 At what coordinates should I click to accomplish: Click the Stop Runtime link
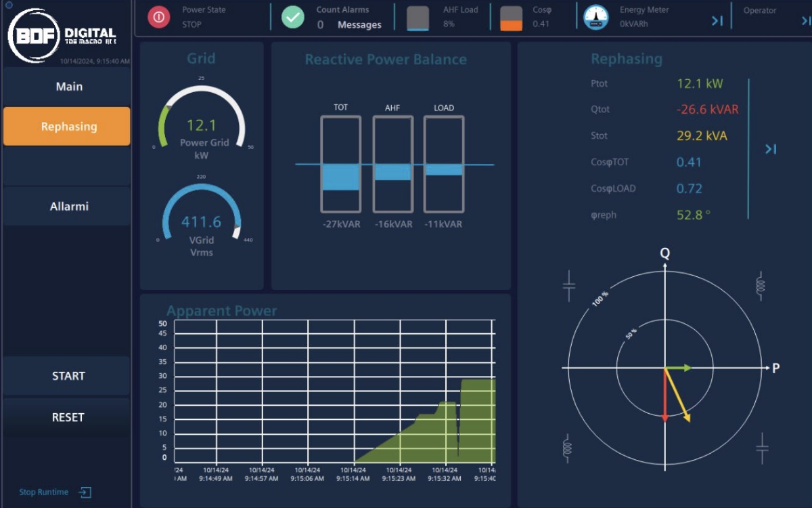[43, 492]
